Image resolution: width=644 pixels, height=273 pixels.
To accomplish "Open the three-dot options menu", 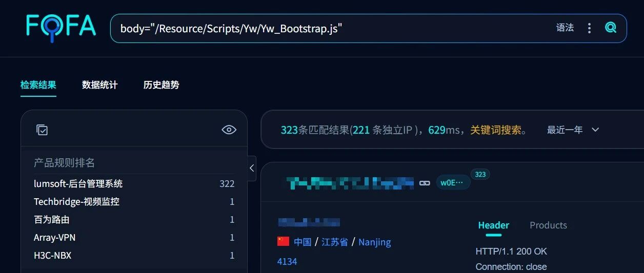I will tap(589, 28).
